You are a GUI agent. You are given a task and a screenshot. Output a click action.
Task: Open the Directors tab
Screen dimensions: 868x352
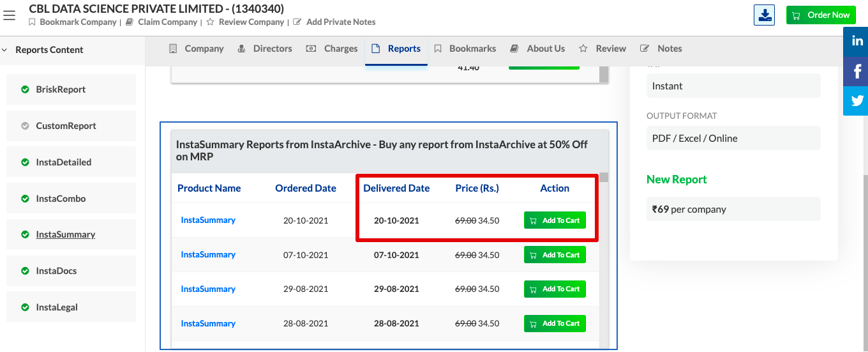tap(265, 49)
